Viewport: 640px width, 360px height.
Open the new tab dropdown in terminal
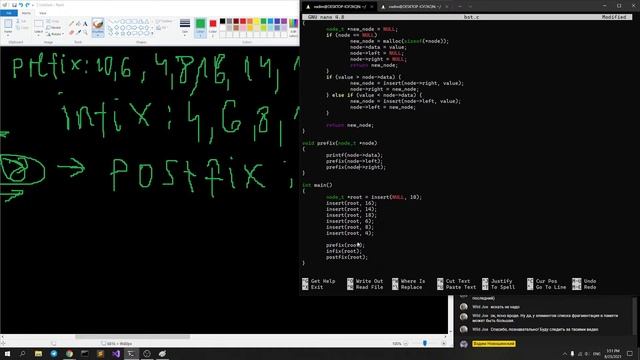point(470,7)
